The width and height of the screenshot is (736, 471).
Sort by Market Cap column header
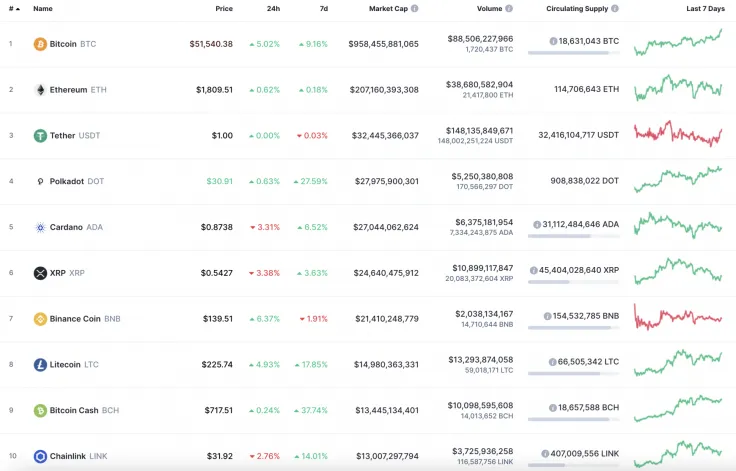click(388, 8)
